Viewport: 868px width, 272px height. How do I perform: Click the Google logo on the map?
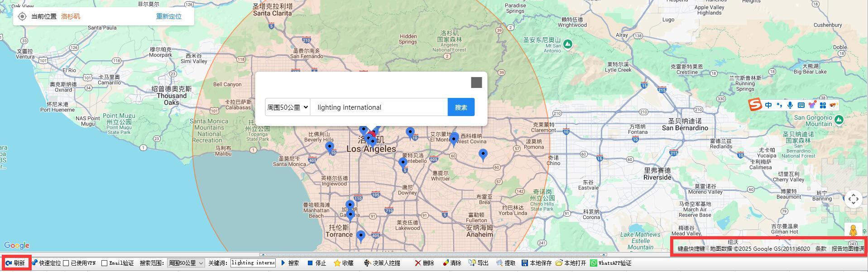click(x=17, y=245)
